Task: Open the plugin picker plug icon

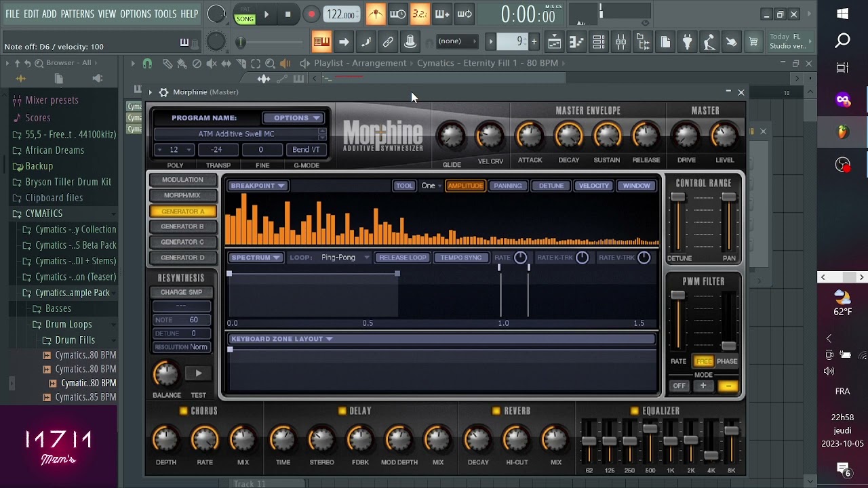Action: (x=687, y=42)
